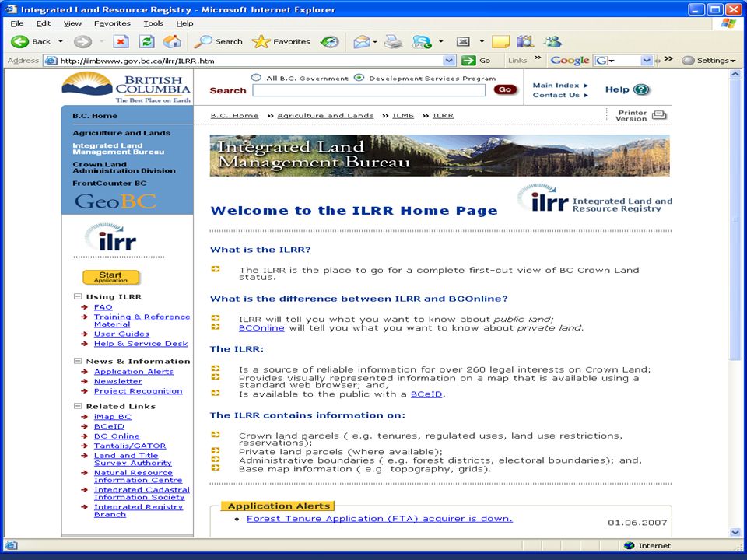This screenshot has height=560, width=747.
Task: Open the Printer Version icon
Action: point(659,115)
